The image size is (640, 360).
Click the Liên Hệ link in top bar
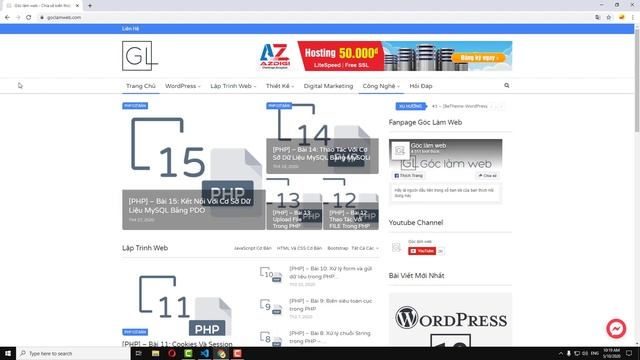tap(131, 29)
